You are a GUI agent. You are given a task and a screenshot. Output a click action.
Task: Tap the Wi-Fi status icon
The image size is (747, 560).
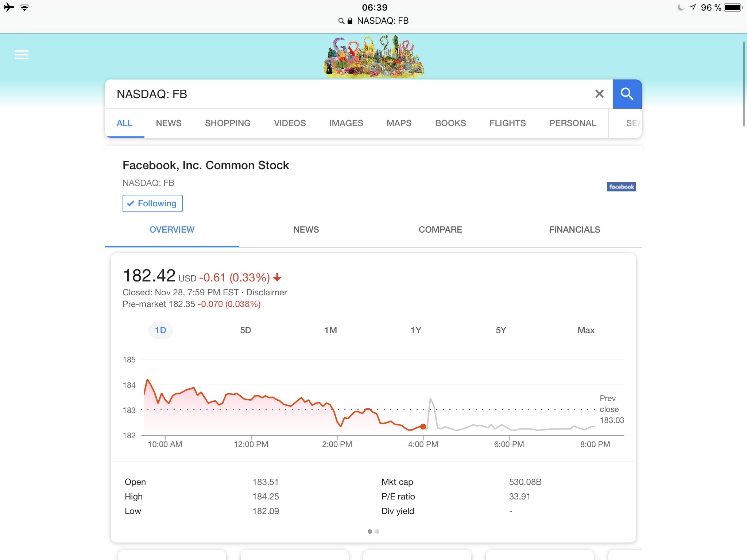click(x=24, y=7)
